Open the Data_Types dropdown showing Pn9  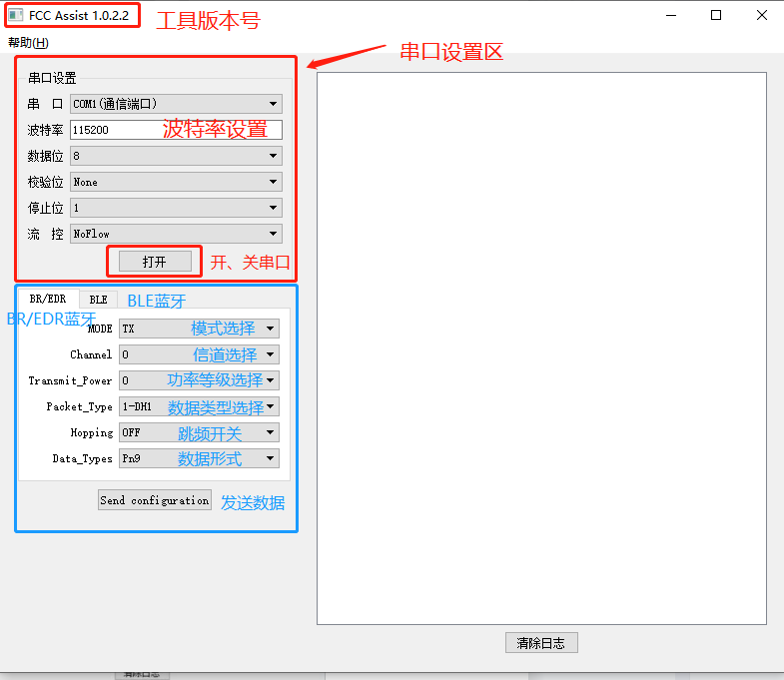coord(199,459)
